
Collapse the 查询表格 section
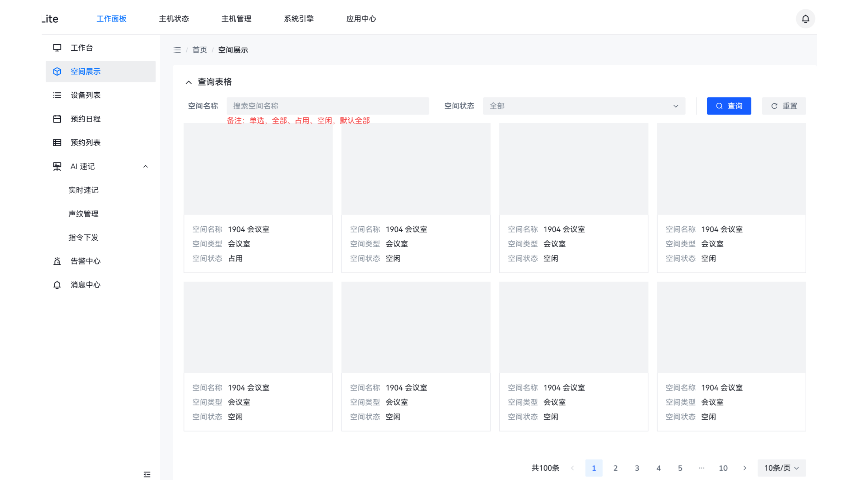pyautogui.click(x=189, y=82)
